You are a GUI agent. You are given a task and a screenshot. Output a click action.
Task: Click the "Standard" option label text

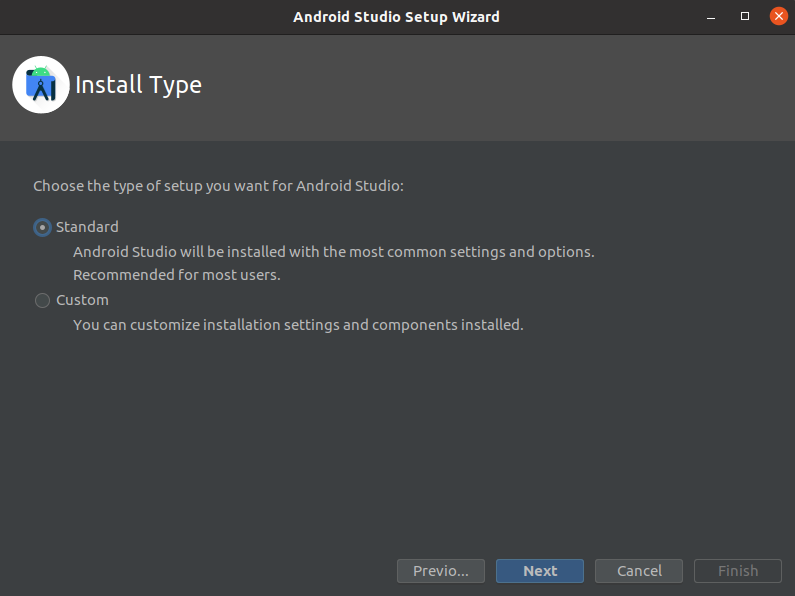87,227
